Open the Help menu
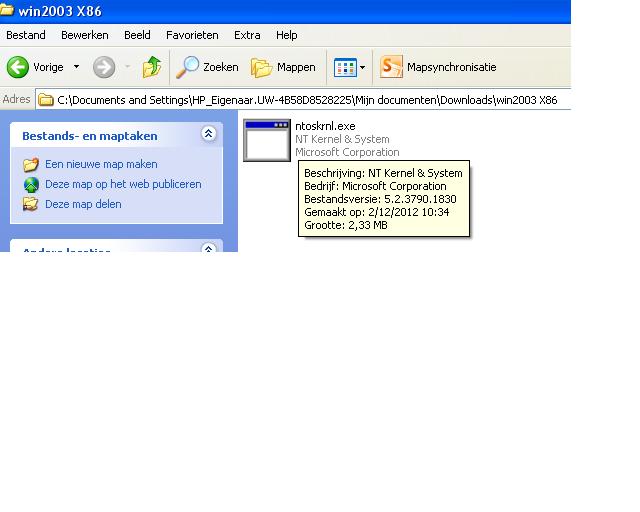Viewport: 640px width, 512px height. tap(287, 35)
